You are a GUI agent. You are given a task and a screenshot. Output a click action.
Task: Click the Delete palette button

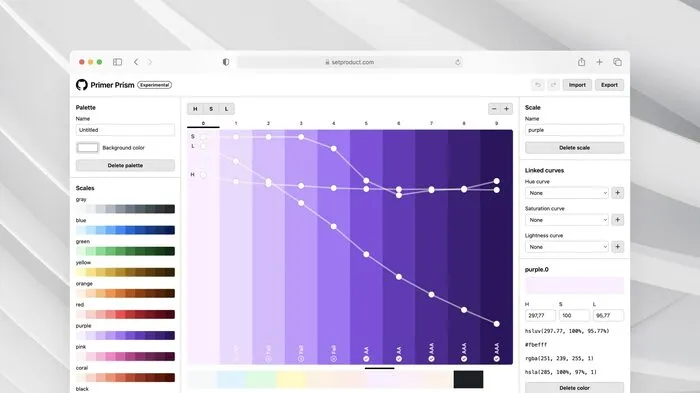point(125,165)
